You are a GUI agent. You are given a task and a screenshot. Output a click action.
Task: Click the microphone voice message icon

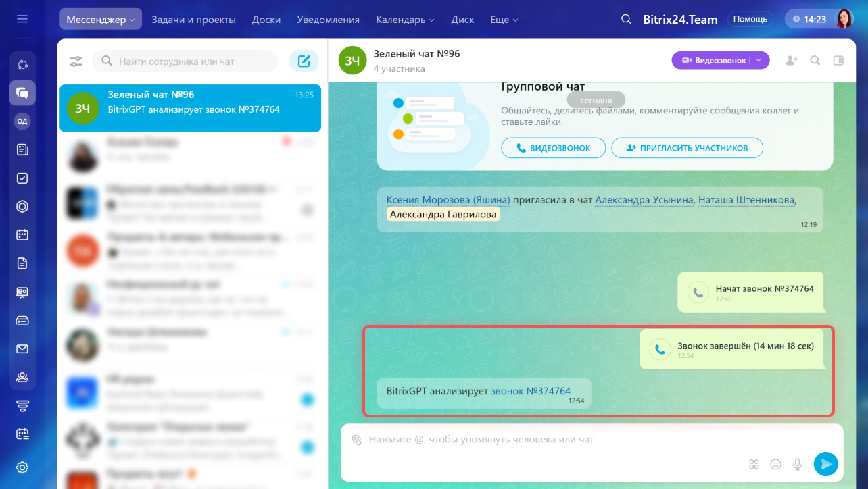point(798,464)
